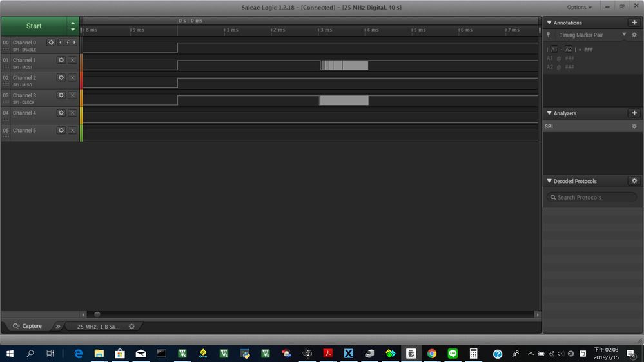Click the +5 ms timeline marker

[418, 30]
